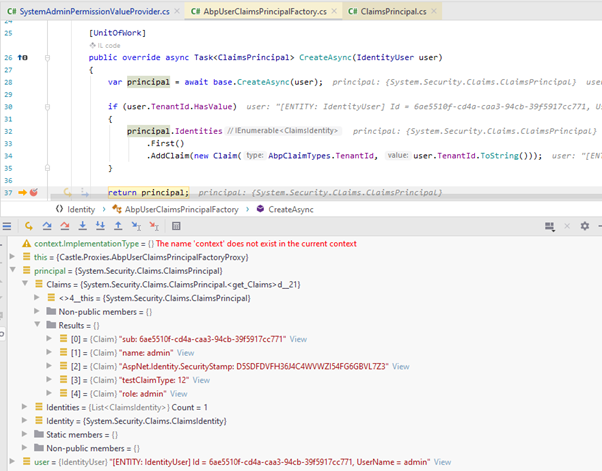602x471 pixels.
Task: Click the override gutter icon on line 26
Action: (23, 58)
